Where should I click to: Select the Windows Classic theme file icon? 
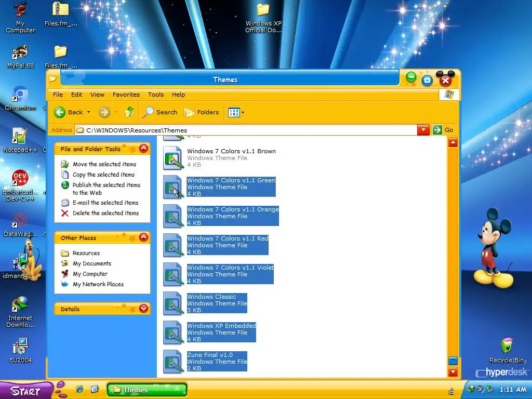pos(173,303)
